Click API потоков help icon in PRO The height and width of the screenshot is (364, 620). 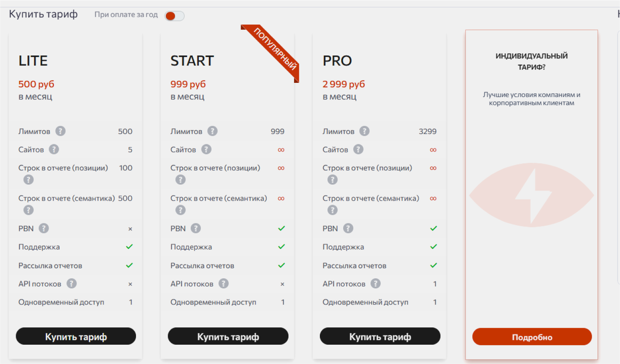tap(375, 284)
